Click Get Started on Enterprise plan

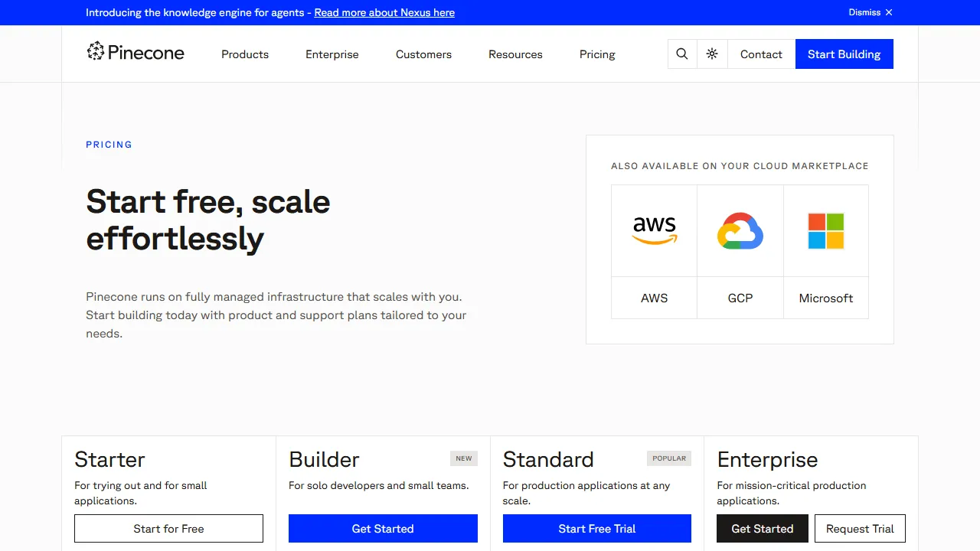tap(763, 528)
